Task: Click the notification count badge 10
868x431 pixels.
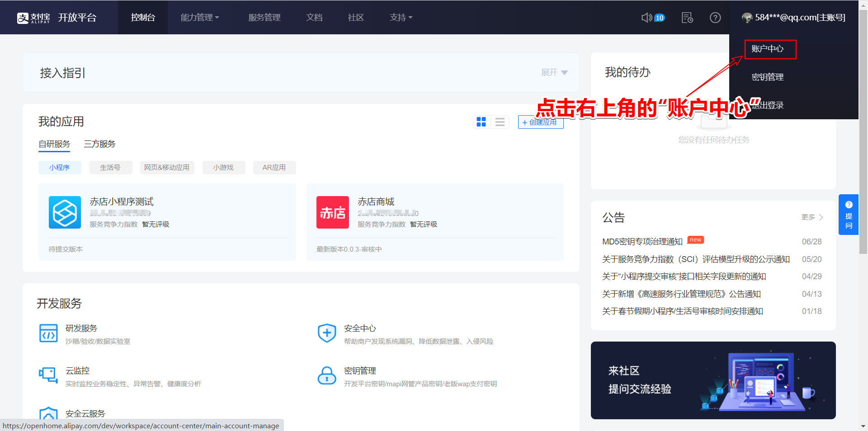Action: click(660, 18)
